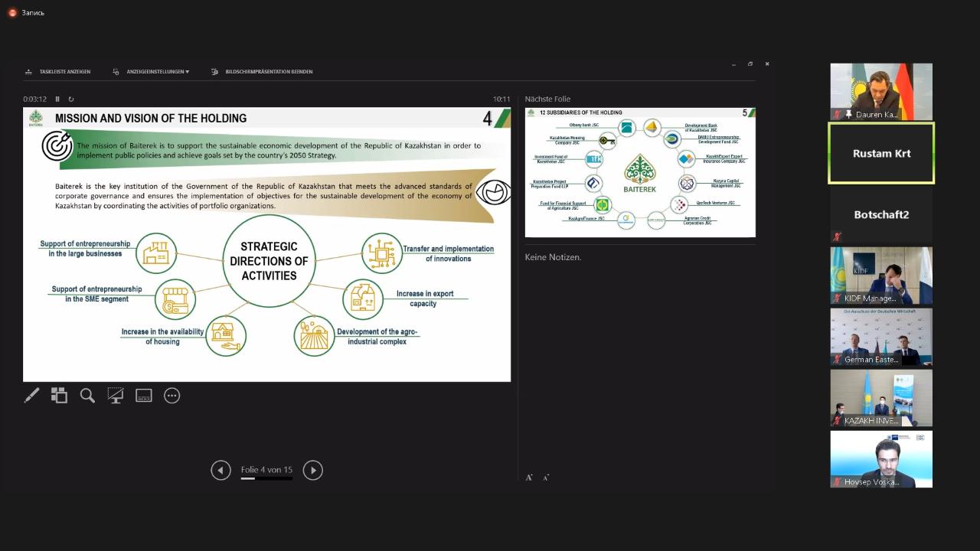The width and height of the screenshot is (980, 551).
Task: Restart the presentation timer
Action: [71, 99]
